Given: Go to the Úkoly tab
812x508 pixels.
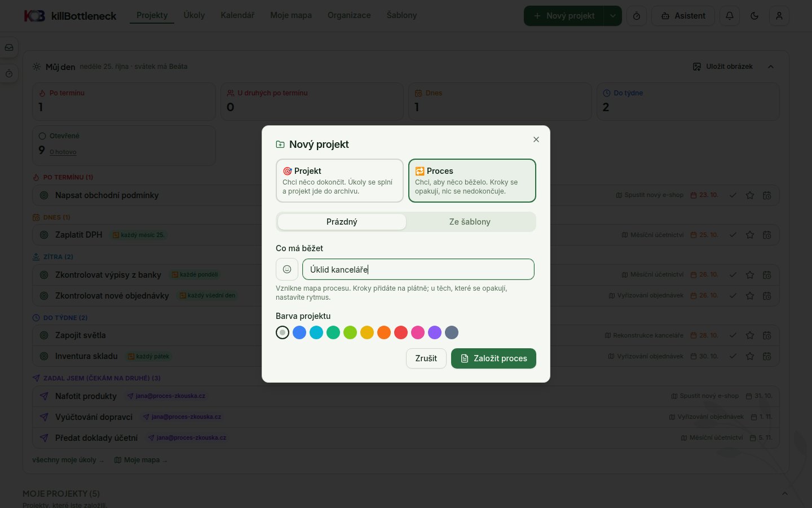Looking at the screenshot, I should [194, 15].
